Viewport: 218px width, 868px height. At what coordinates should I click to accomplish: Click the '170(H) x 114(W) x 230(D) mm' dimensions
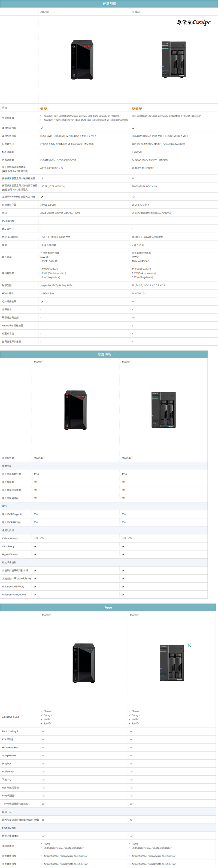[55, 237]
